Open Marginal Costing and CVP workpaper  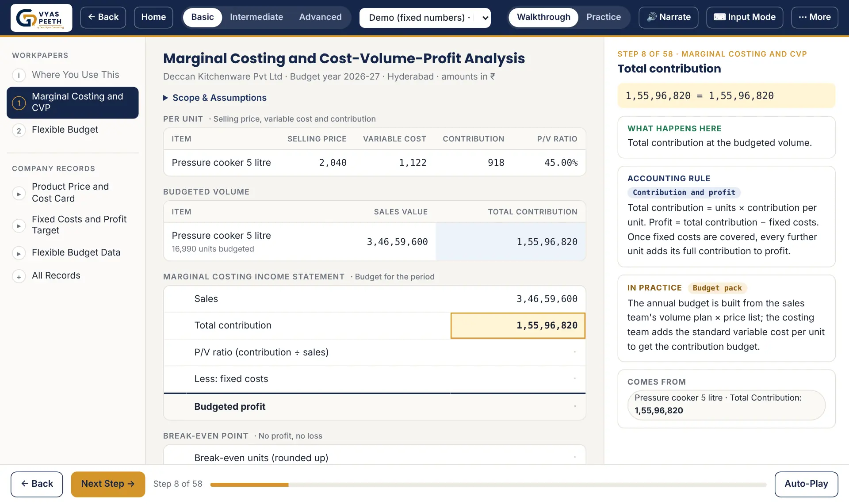click(x=73, y=103)
